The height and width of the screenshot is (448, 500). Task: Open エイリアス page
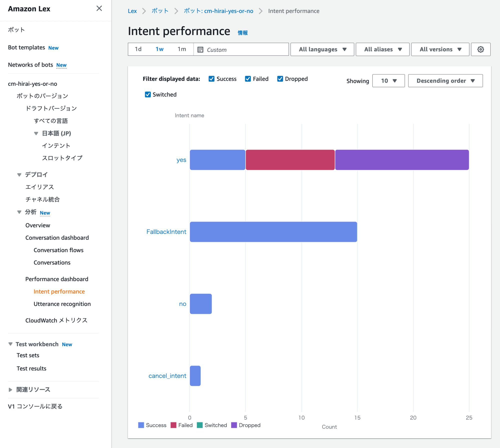39,187
